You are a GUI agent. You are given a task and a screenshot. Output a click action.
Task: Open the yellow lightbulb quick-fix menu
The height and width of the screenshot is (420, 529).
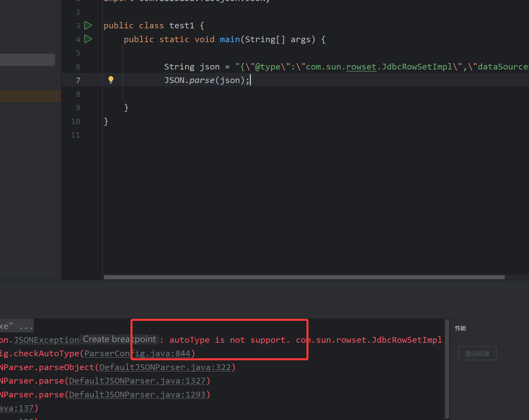pyautogui.click(x=111, y=80)
